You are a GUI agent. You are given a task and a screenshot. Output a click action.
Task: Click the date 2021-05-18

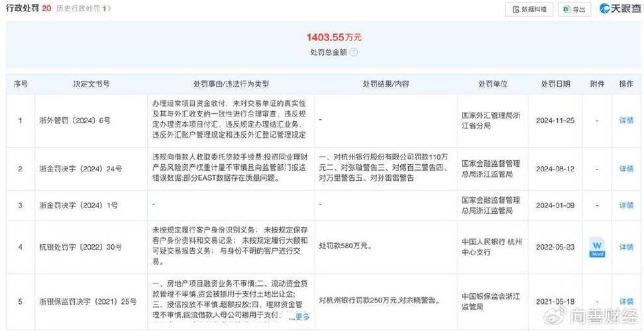click(555, 301)
